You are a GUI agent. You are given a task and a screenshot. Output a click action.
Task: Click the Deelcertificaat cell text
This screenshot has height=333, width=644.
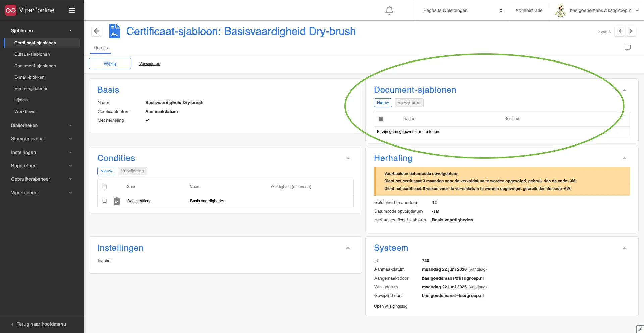(140, 201)
